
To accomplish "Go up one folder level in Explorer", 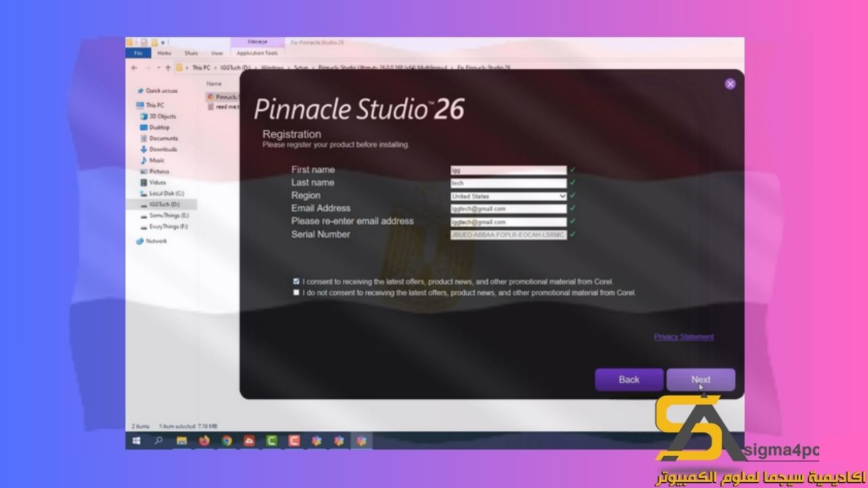I will (167, 68).
